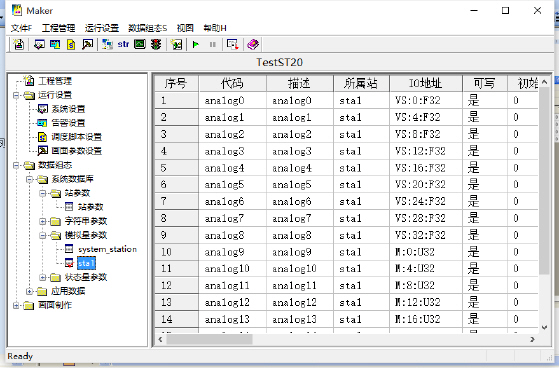Screen dimensions: 559x368
Task: Click the horizontal scrollbar thumb in table
Action: (x=210, y=339)
